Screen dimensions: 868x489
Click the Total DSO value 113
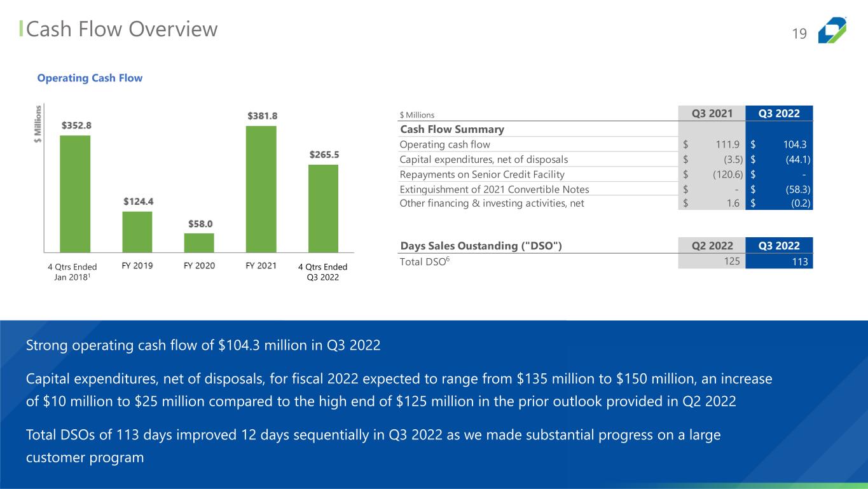click(x=803, y=261)
